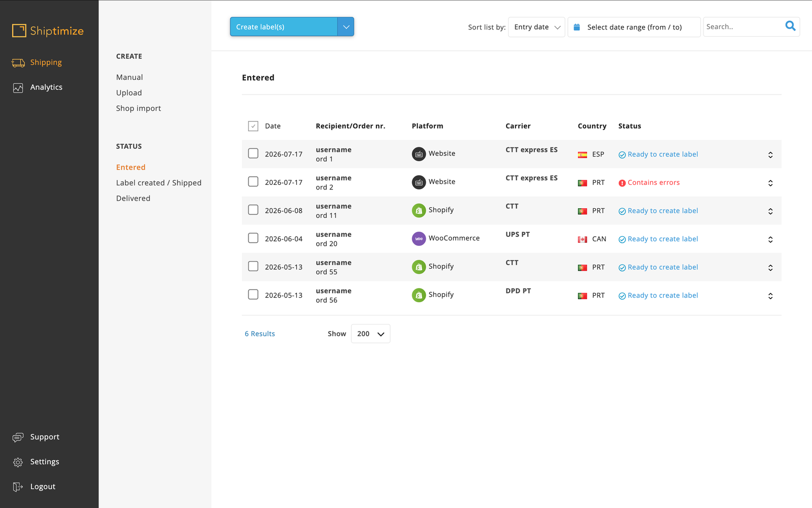This screenshot has height=508, width=812.
Task: Click the search magnifier icon
Action: [790, 26]
